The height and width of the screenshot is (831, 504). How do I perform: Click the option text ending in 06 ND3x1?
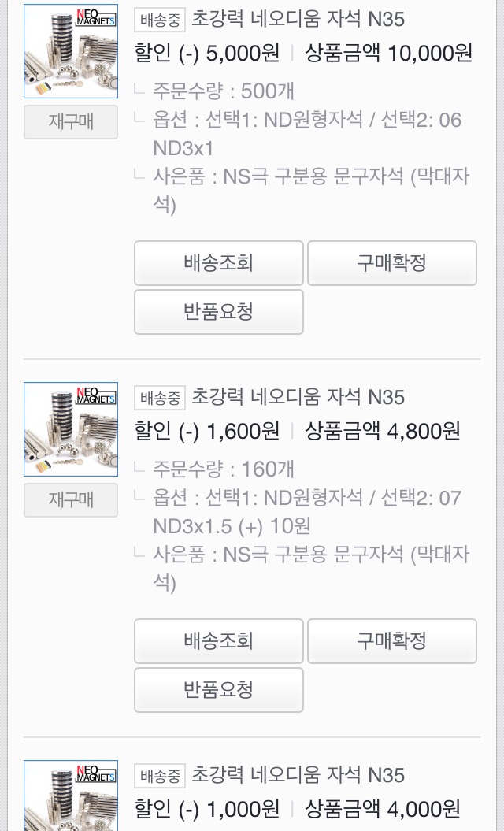pos(307,134)
